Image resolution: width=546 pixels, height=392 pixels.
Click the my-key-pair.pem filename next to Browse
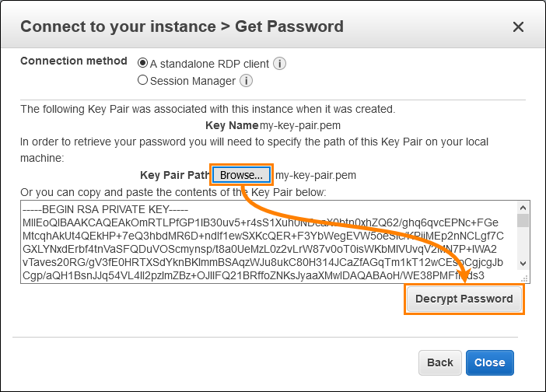point(316,175)
